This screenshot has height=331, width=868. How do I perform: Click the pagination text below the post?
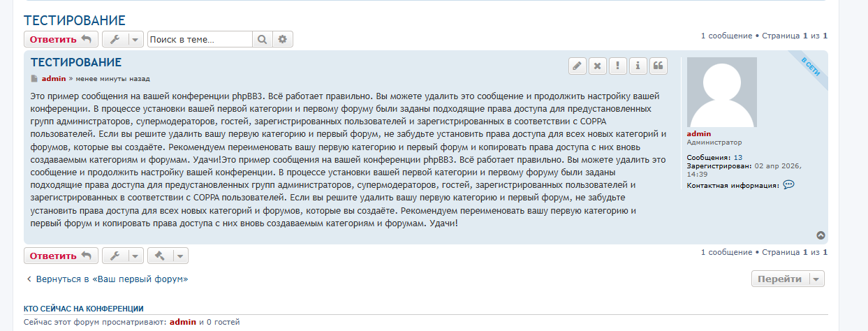coord(764,251)
